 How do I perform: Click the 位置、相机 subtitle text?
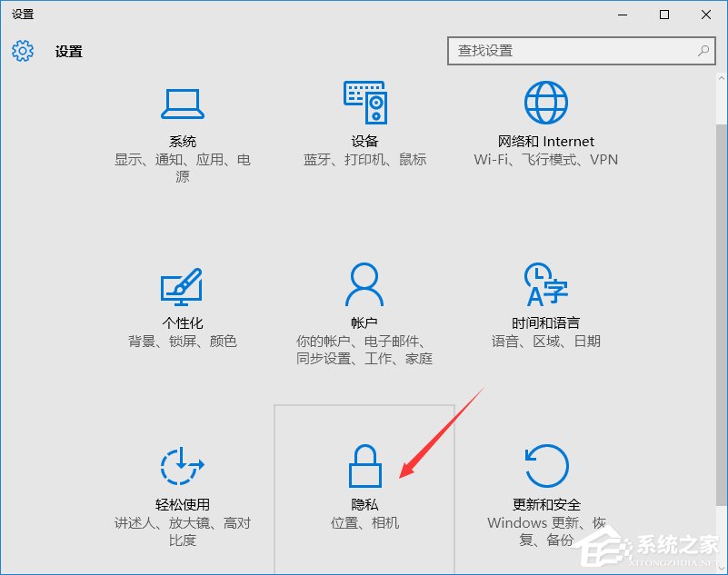(364, 523)
